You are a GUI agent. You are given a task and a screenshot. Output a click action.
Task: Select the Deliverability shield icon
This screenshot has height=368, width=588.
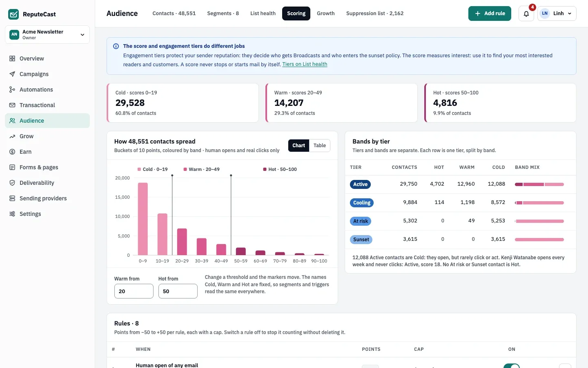tap(12, 183)
